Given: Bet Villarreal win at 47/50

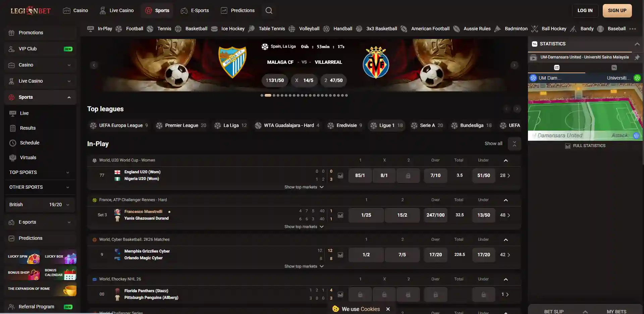Looking at the screenshot, I should [x=333, y=80].
